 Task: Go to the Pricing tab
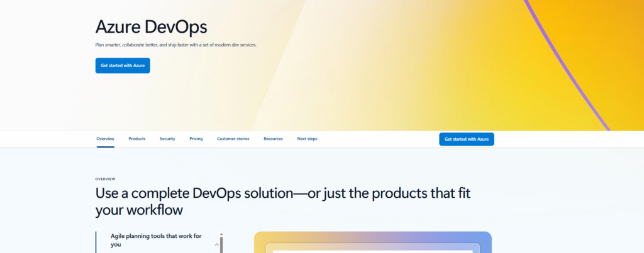click(196, 139)
